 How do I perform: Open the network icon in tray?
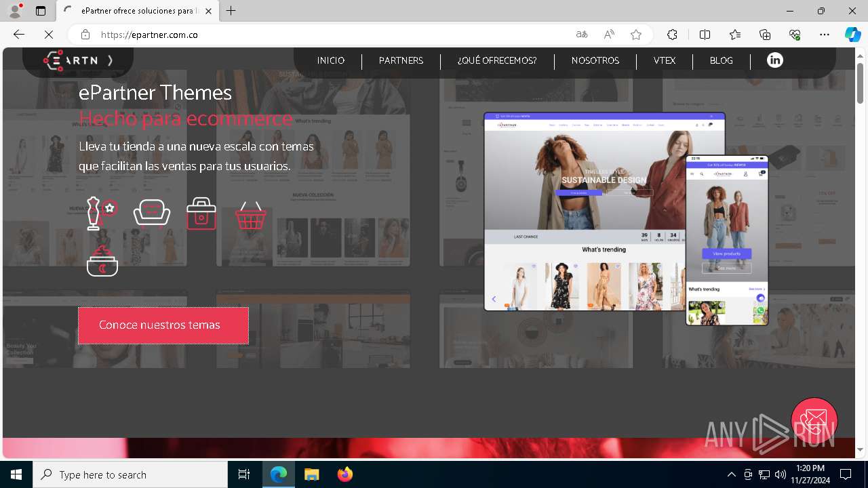tap(764, 474)
